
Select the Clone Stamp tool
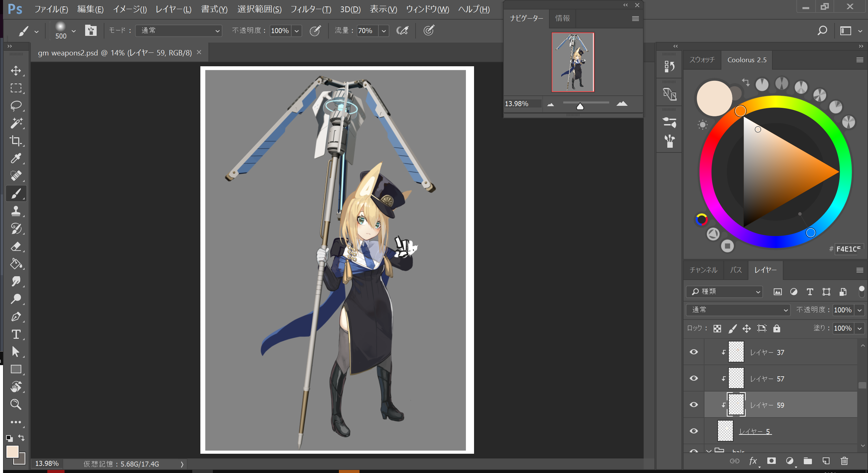click(x=16, y=211)
